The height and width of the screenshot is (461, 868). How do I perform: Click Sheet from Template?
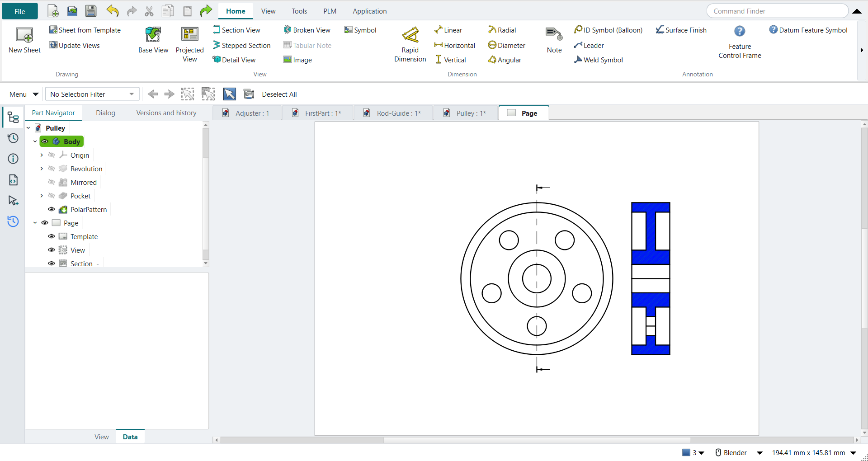(x=85, y=30)
